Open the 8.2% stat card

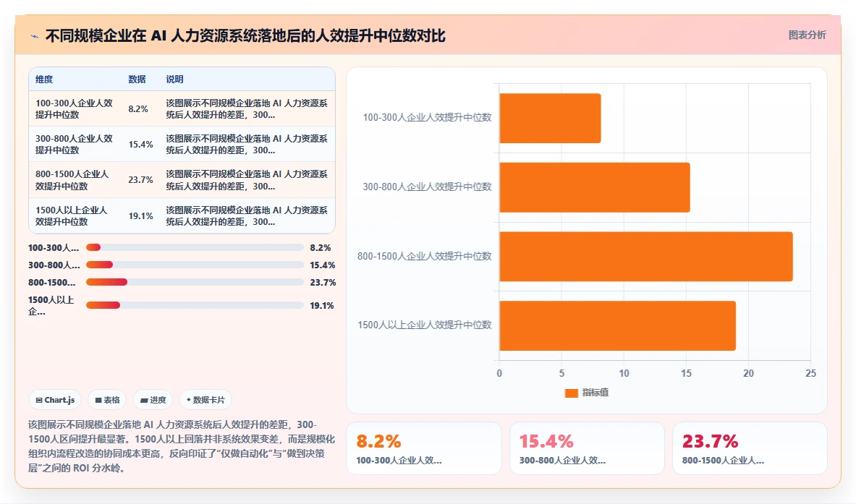pyautogui.click(x=423, y=448)
